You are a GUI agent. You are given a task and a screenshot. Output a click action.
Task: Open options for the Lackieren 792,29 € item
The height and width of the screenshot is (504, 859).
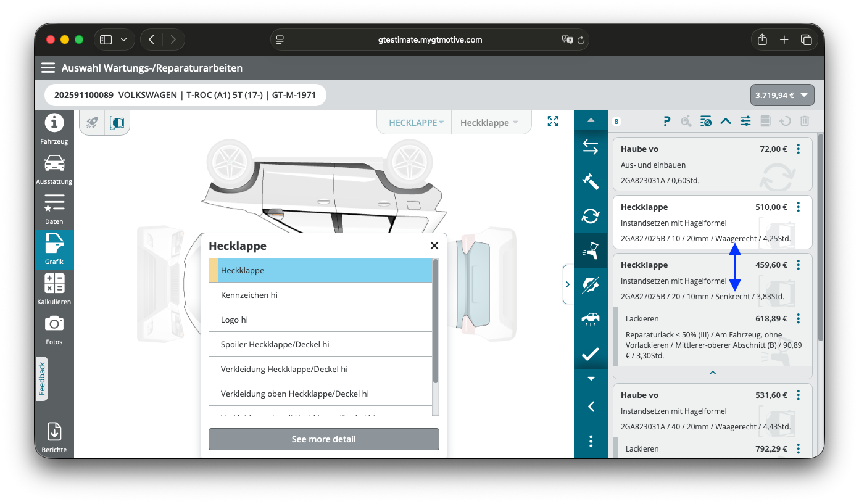(799, 449)
